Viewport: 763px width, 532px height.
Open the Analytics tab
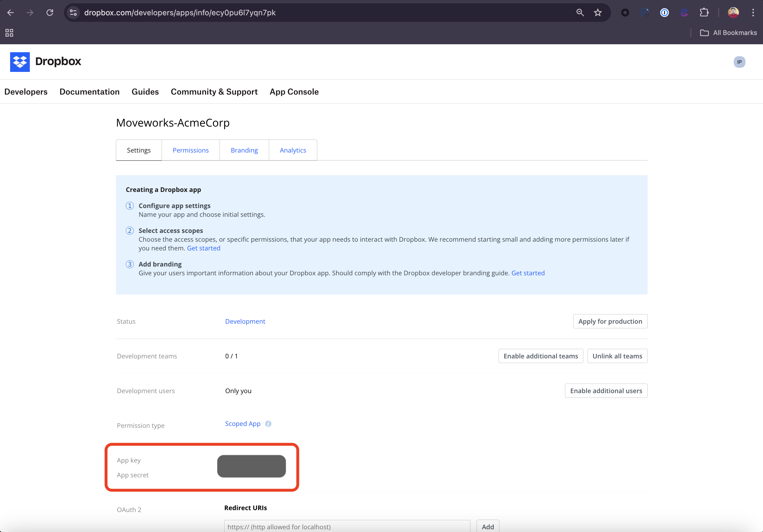293,150
